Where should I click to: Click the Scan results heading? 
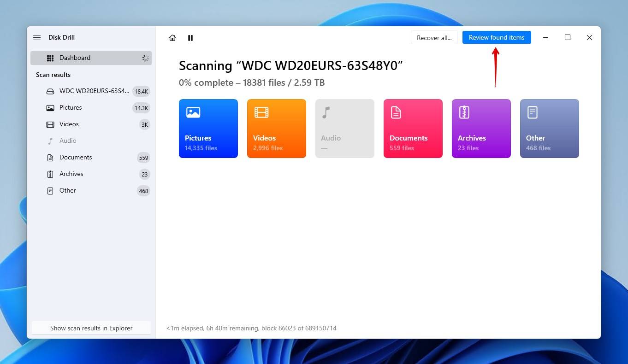(x=53, y=75)
